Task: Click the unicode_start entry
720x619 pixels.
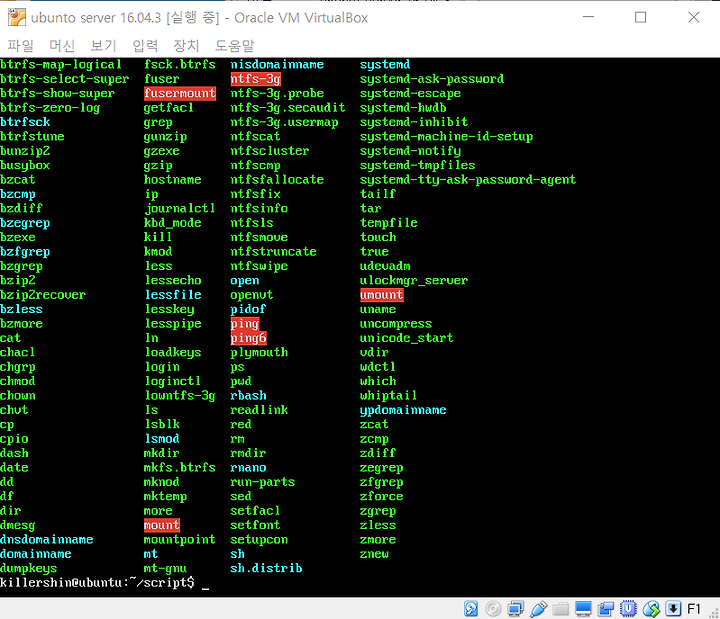Action: 406,338
